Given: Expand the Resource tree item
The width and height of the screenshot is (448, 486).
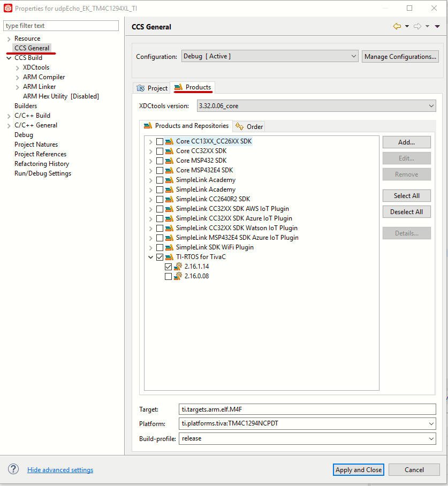Looking at the screenshot, I should point(9,39).
